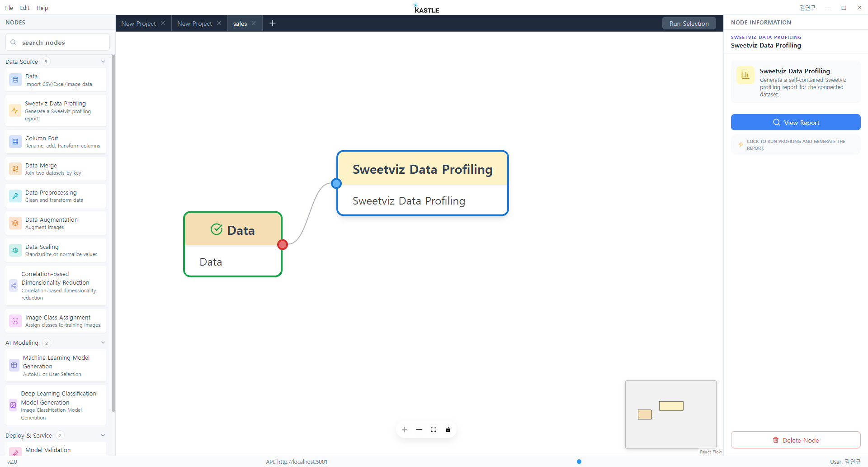The height and width of the screenshot is (467, 868).
Task: Click the red output handle on Data node
Action: pos(283,244)
